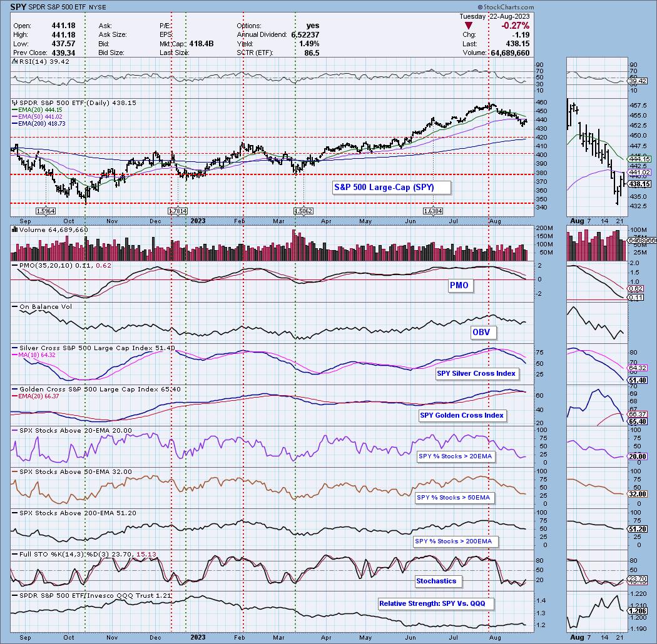Click the 1.6384 label below the price chart
The width and height of the screenshot is (657, 644).
(x=433, y=211)
